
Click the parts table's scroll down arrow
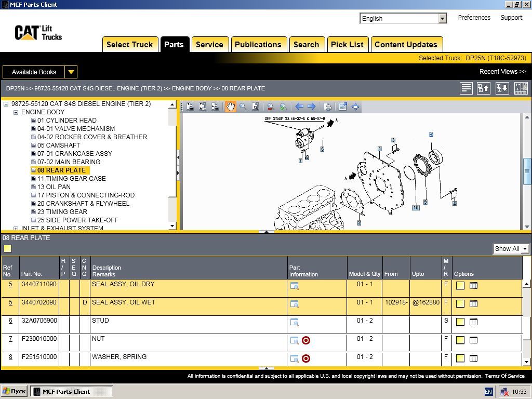tap(526, 362)
